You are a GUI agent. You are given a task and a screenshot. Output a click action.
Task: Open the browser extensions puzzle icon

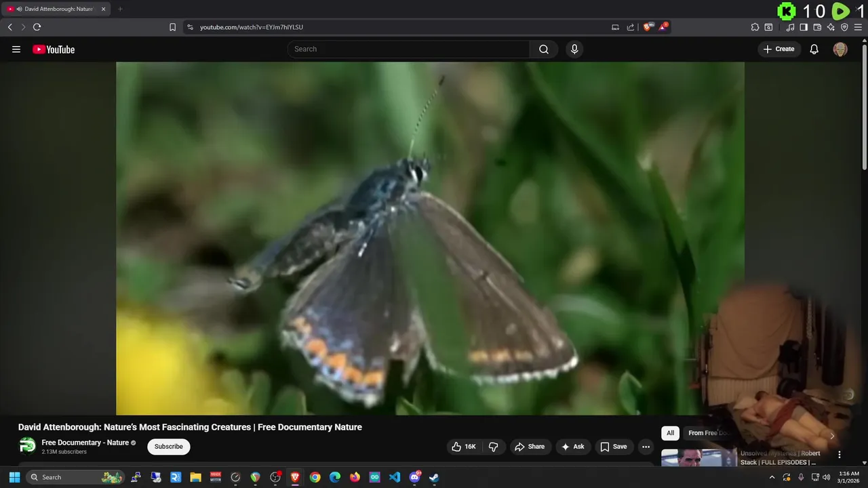click(x=755, y=27)
